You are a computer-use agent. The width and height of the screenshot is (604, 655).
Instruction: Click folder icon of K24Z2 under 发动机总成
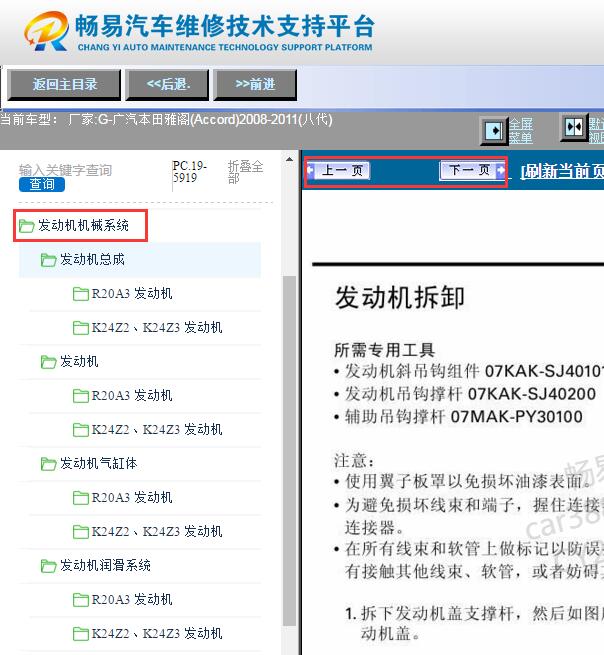coord(81,328)
